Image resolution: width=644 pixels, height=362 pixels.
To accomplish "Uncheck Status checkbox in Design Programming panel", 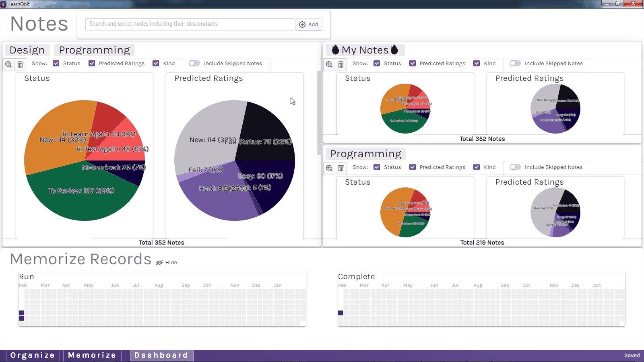I will click(x=56, y=64).
